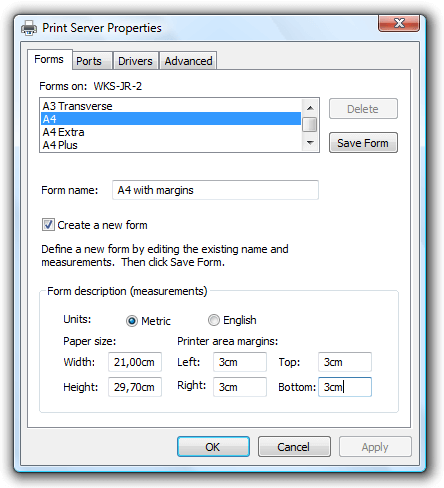Click the printer icon in title bar
This screenshot has width=444, height=488.
[x=29, y=28]
